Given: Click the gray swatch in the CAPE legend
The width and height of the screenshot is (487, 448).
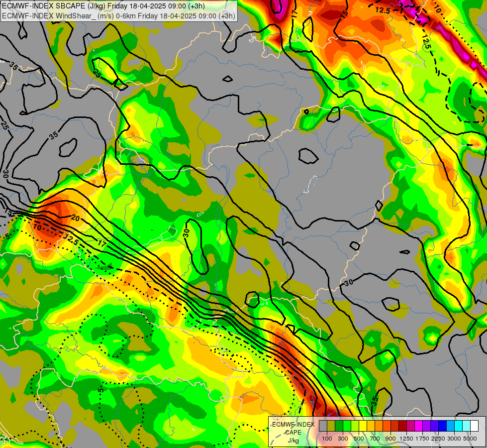Looking at the screenshot, I should coord(323,426).
